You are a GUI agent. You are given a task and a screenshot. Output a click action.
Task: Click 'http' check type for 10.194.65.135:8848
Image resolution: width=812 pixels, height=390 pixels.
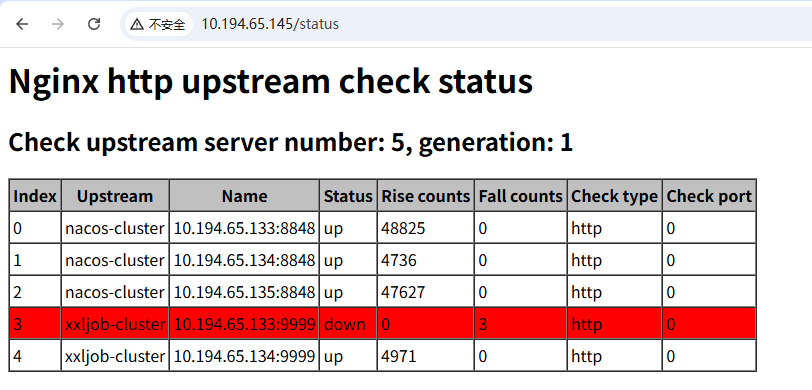click(x=587, y=292)
